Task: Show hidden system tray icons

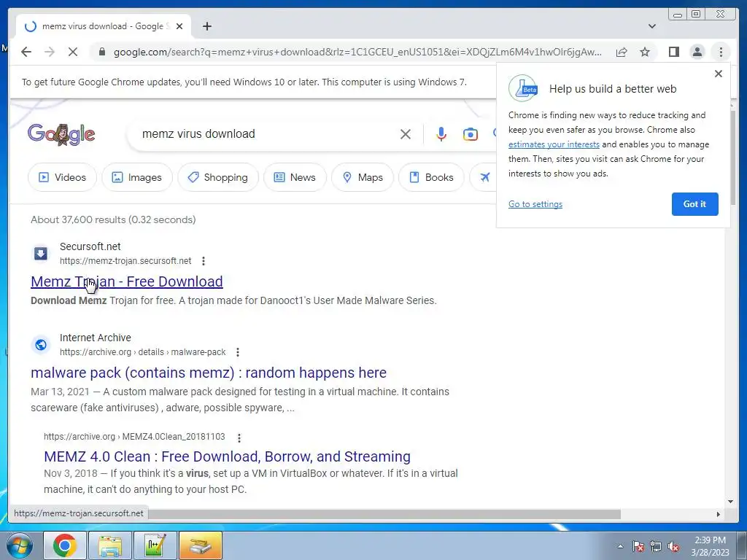Action: click(620, 546)
